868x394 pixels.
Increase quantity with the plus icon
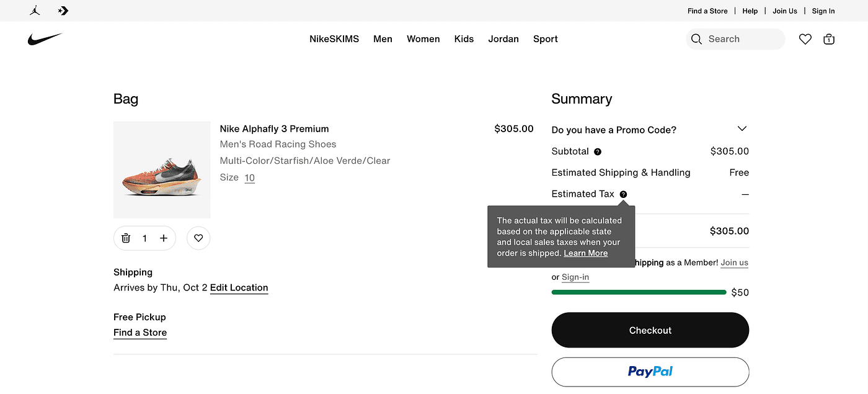164,238
